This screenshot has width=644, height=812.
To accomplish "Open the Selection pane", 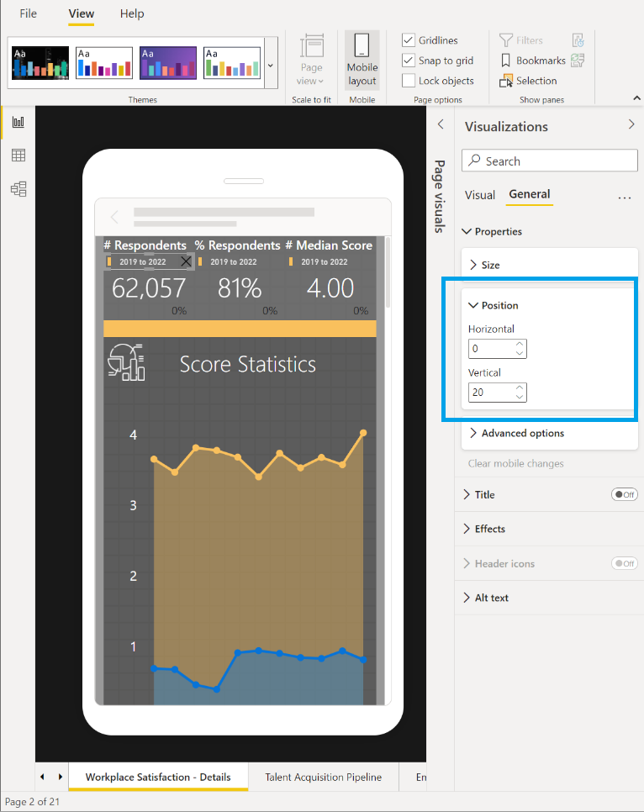I will (x=528, y=81).
